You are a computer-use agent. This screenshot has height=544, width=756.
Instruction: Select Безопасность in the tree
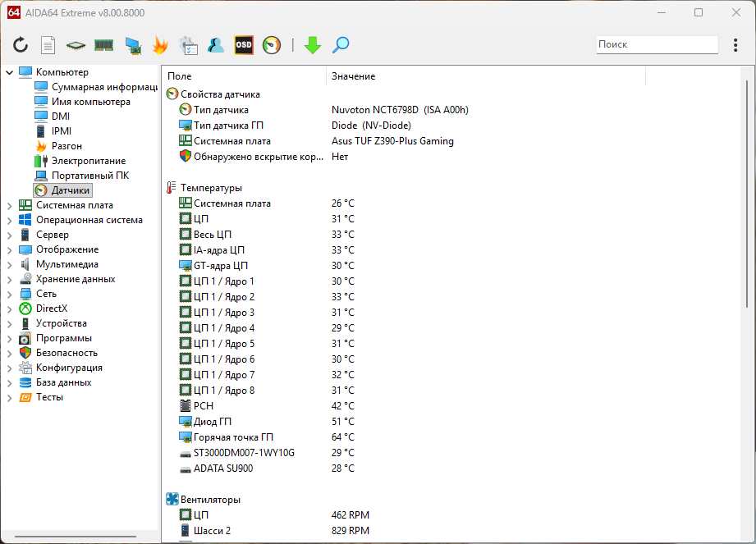pos(58,353)
